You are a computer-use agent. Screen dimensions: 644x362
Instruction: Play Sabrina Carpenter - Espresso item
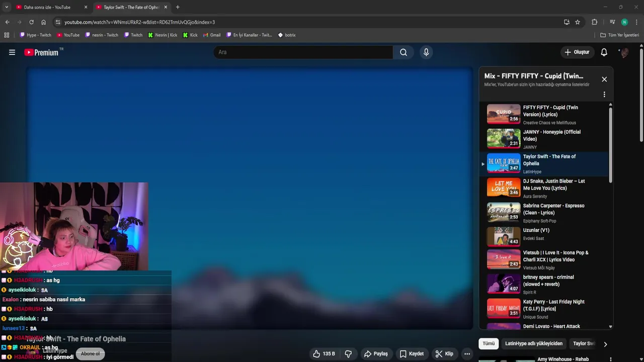coord(545,213)
